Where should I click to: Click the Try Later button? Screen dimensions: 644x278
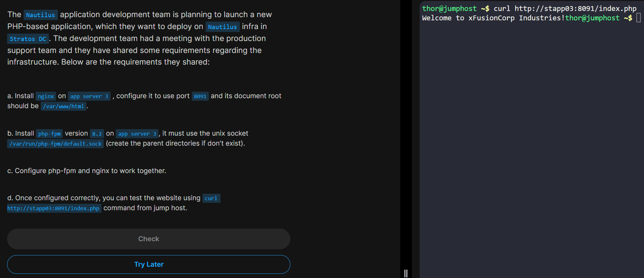pyautogui.click(x=149, y=264)
